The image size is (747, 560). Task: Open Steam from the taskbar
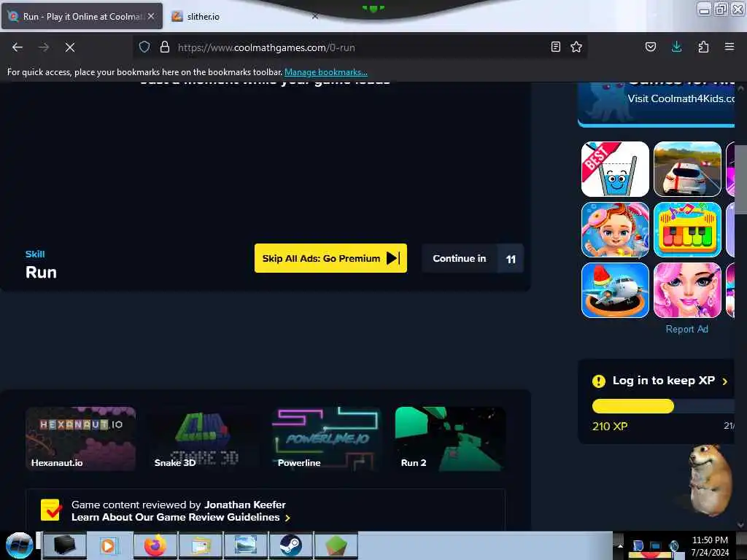290,545
